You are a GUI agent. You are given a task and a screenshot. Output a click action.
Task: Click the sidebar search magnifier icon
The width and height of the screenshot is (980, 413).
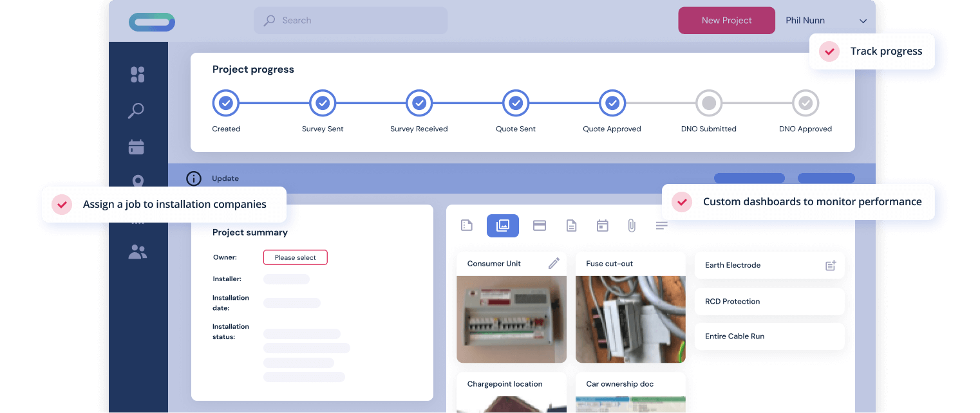pyautogui.click(x=136, y=111)
